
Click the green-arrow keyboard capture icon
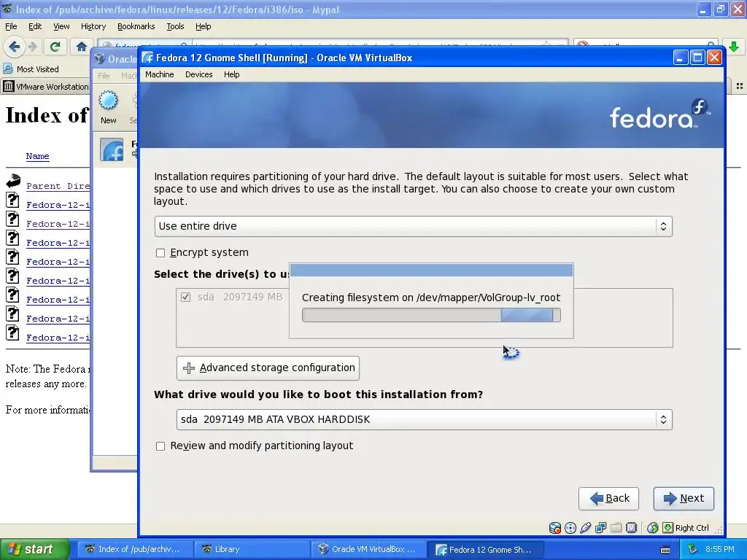coord(668,528)
